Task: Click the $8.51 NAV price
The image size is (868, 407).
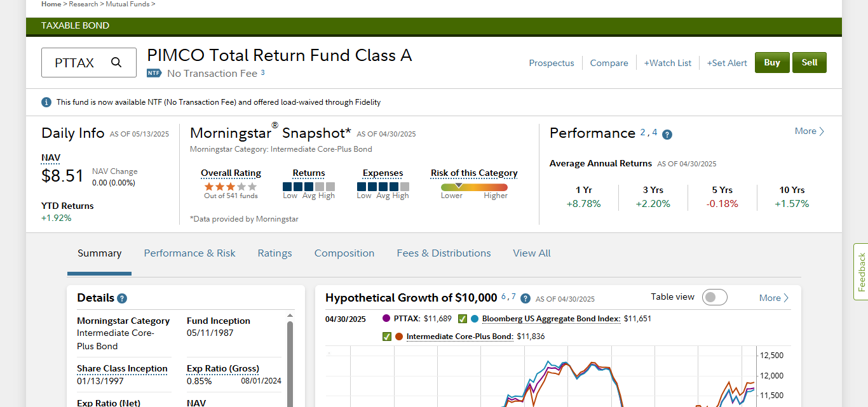Action: (62, 175)
